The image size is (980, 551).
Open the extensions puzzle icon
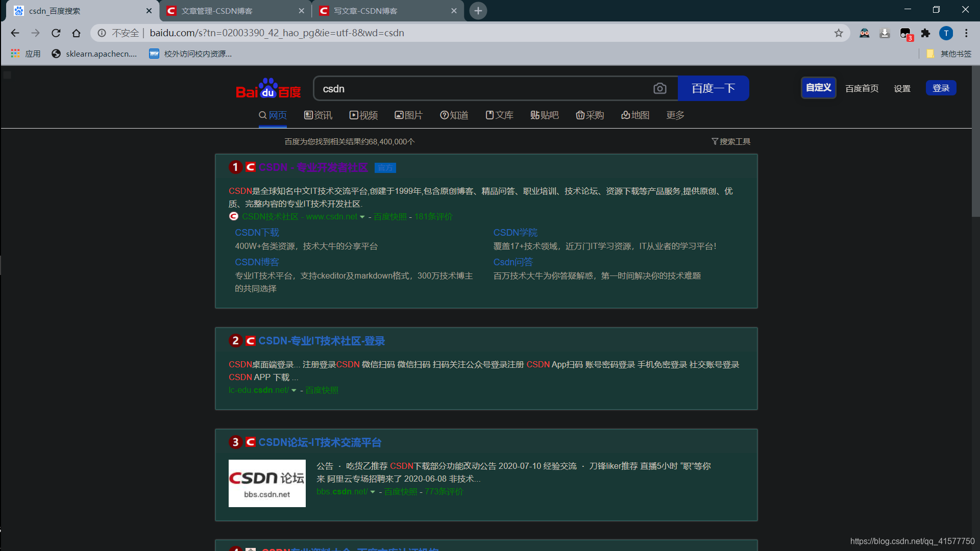tap(925, 33)
